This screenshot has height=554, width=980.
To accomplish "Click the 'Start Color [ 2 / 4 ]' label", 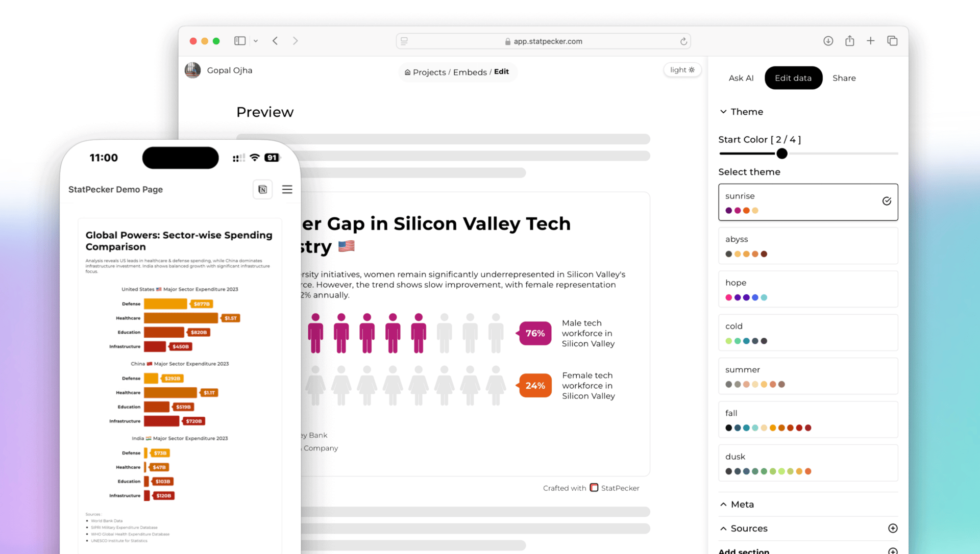I will click(759, 140).
